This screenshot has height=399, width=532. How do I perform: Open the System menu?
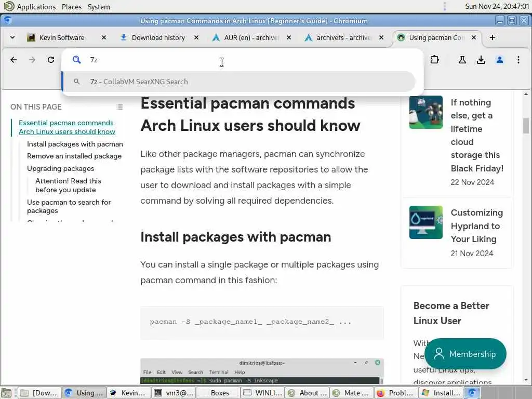(x=99, y=7)
